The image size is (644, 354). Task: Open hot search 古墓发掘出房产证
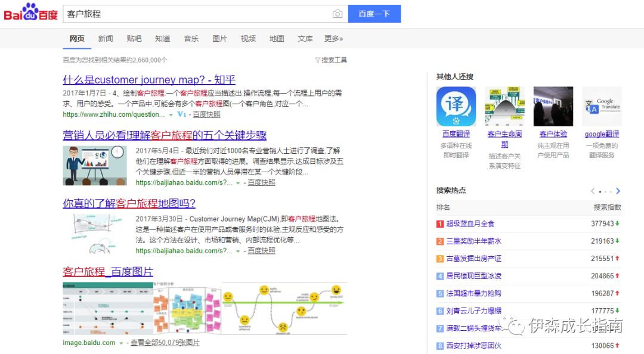[x=473, y=259]
